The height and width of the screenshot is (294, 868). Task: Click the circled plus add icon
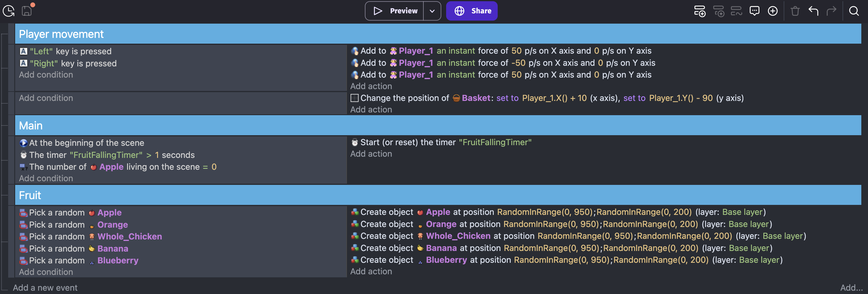(772, 11)
